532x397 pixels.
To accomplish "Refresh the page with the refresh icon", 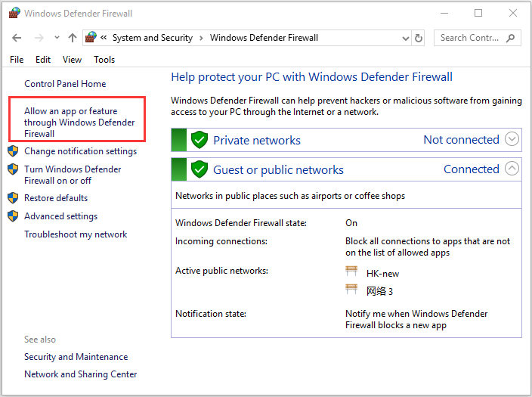I will (419, 38).
